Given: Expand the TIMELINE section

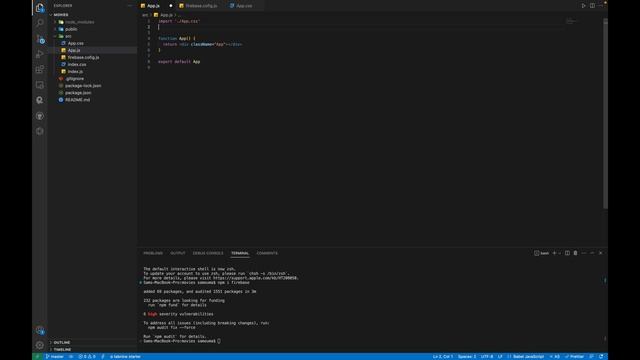Looking at the screenshot, I should [62, 350].
